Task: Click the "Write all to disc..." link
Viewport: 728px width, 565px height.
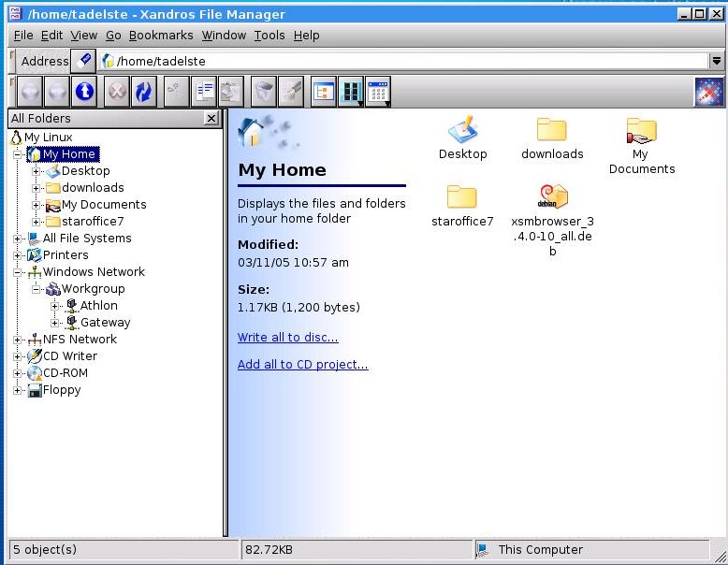Action: pos(287,337)
